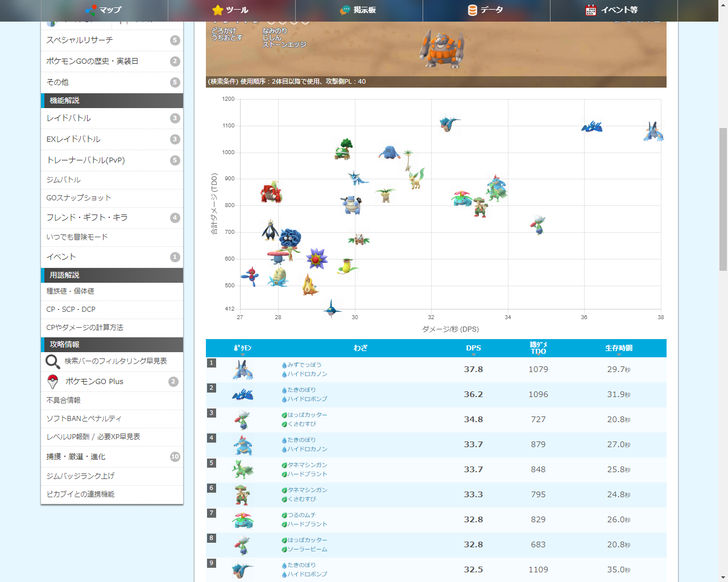Expand ポケモンGOの歴史・実装日 sidebar section
Image resolution: width=728 pixels, height=582 pixels.
[x=112, y=61]
